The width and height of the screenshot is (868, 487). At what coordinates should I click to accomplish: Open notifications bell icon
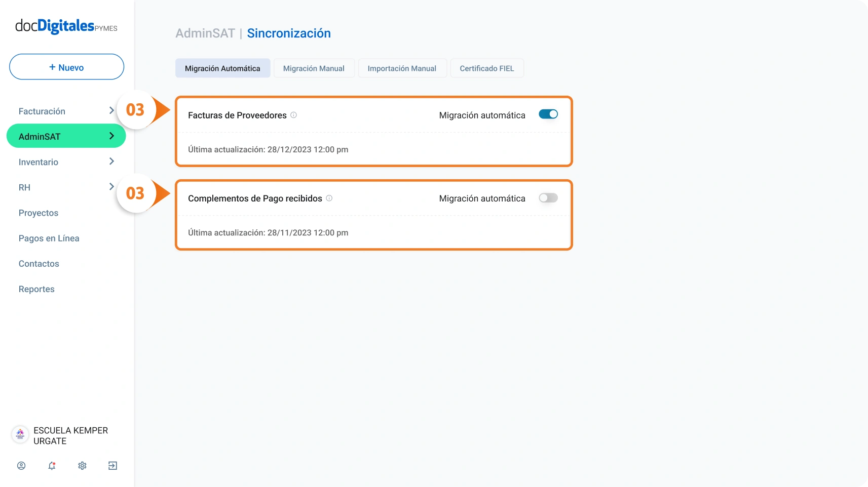52,466
